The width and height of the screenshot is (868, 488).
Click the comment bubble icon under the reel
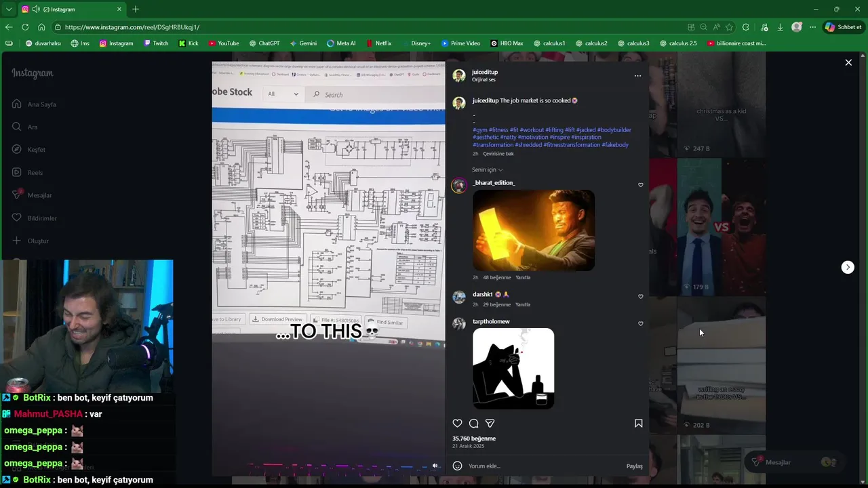(473, 424)
